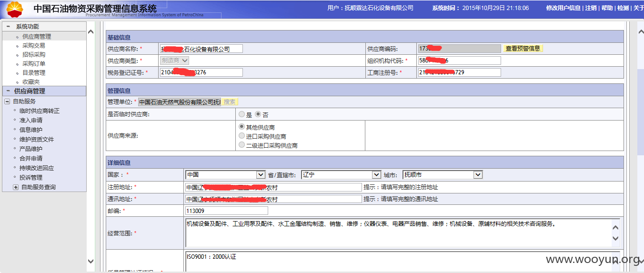This screenshot has height=273, width=644.
Task: Click 检测 link in header
Action: [x=623, y=8]
